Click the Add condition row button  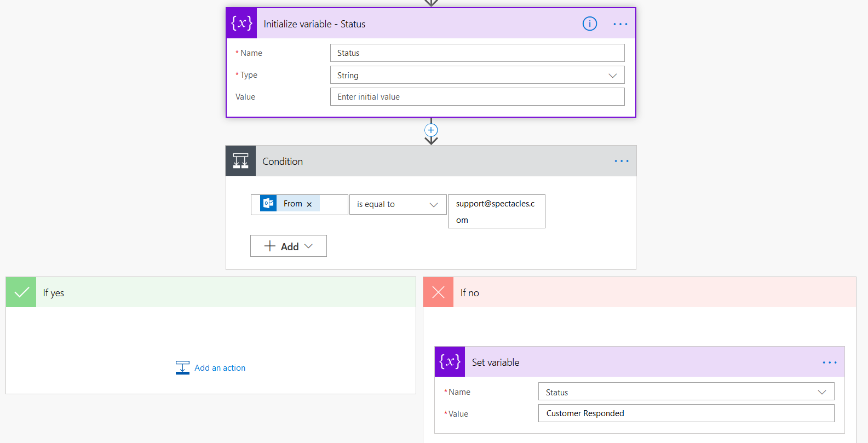(x=289, y=246)
